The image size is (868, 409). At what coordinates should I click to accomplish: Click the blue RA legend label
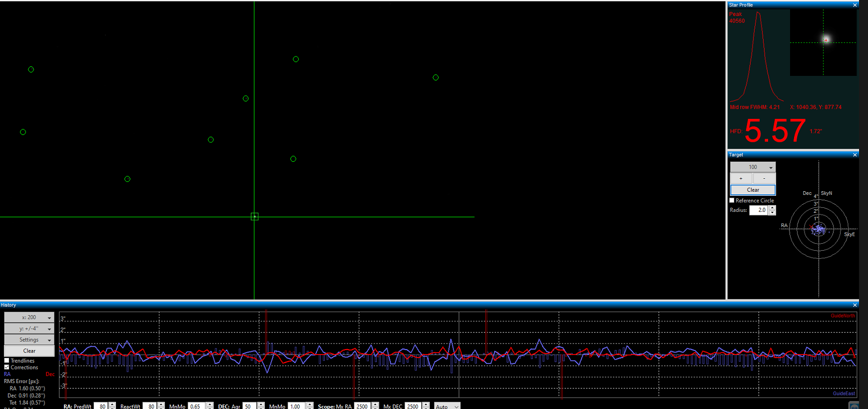(7, 374)
